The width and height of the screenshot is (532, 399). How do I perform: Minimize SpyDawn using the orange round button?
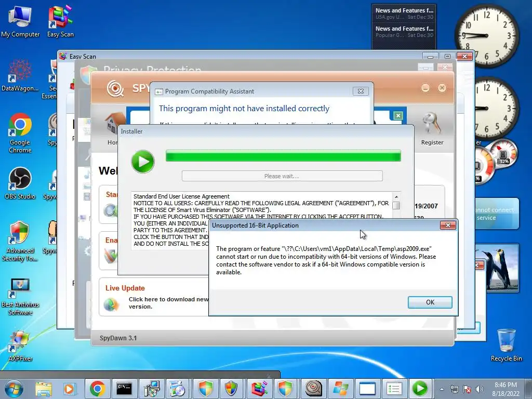[425, 88]
